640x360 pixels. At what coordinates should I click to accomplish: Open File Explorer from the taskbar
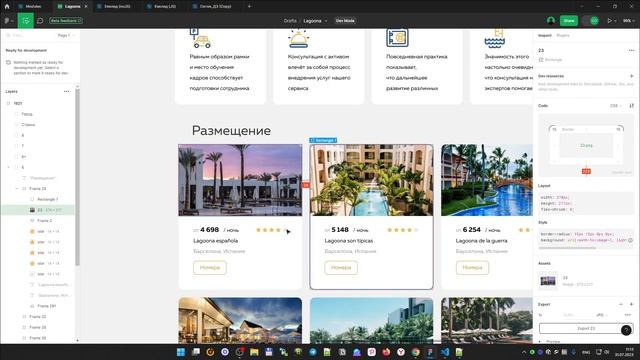point(254,352)
